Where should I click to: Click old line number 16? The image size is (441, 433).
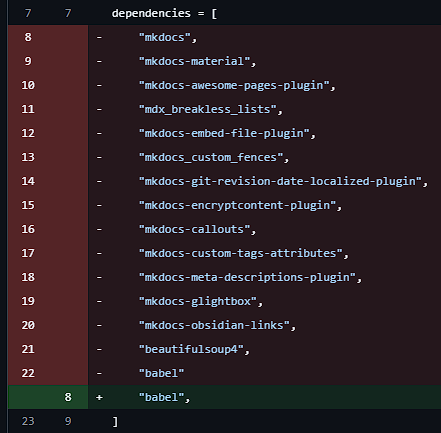tap(28, 229)
